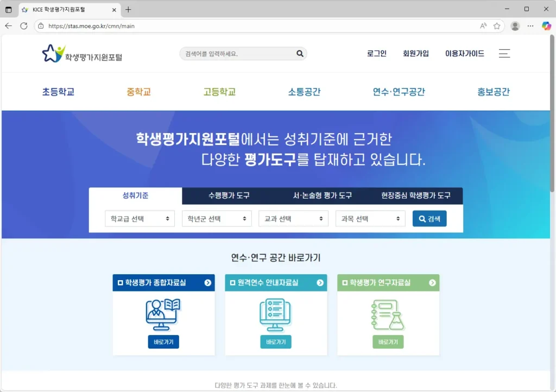
Task: Open the 학교급 선택 dropdown
Action: pyautogui.click(x=140, y=218)
